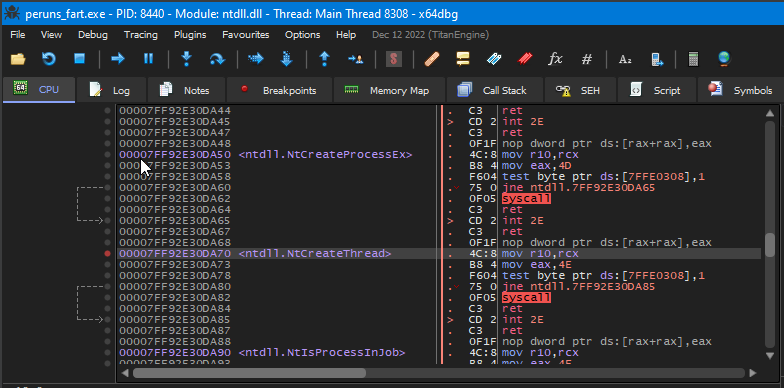Open the intermodular calls phone icon

tap(656, 59)
